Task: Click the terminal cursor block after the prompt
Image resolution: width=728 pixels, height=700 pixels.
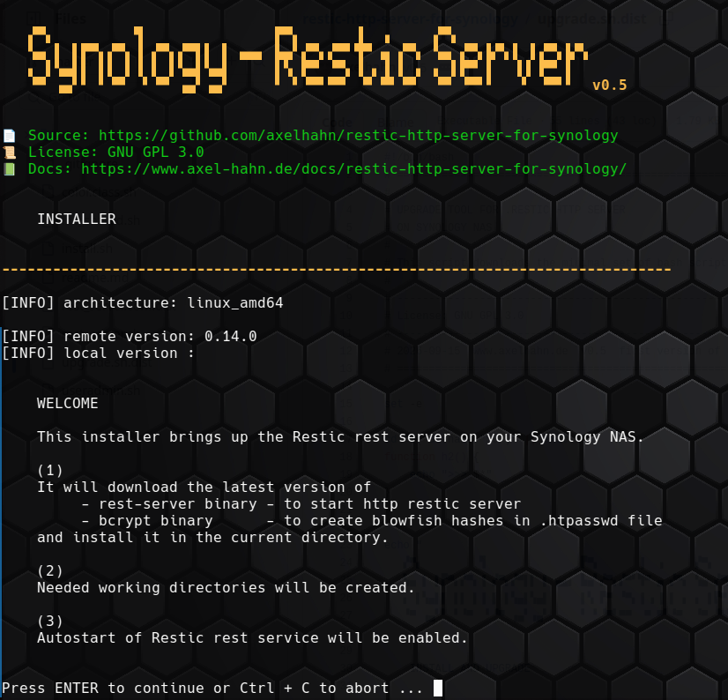Action: pyautogui.click(x=438, y=688)
